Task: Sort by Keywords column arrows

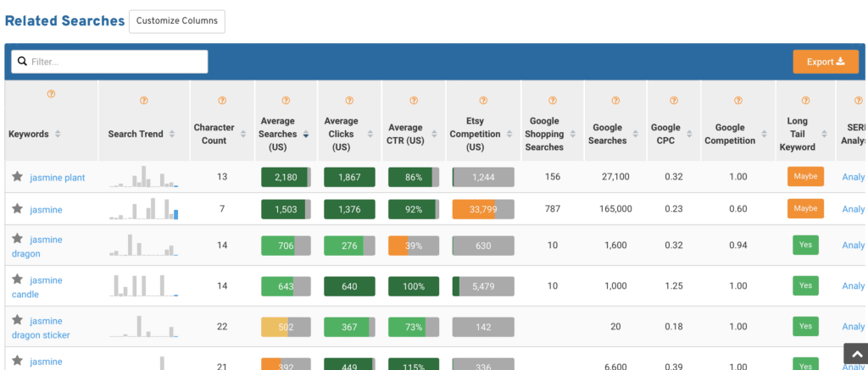Action: pyautogui.click(x=58, y=134)
